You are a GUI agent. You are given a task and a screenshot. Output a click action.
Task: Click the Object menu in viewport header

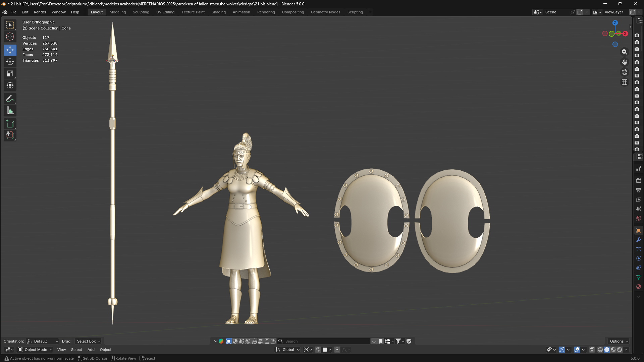click(106, 350)
